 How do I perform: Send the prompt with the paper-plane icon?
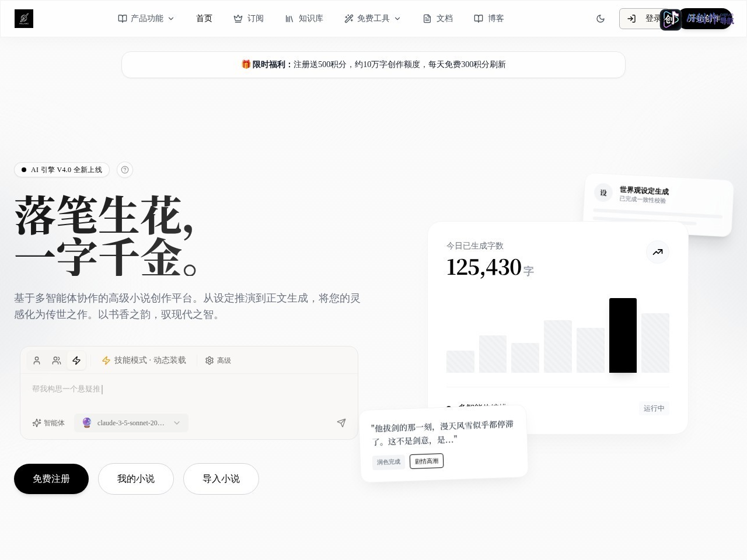pos(341,423)
